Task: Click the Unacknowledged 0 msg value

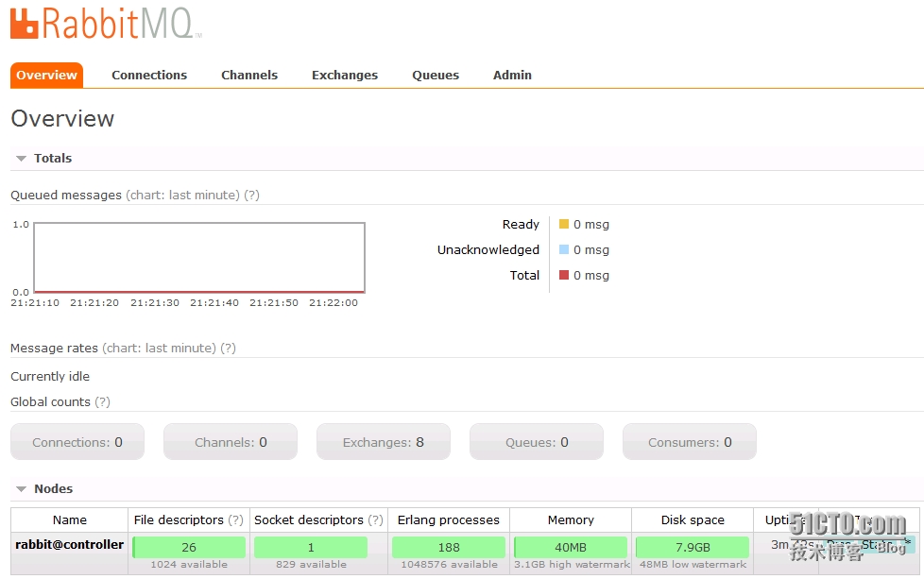Action: click(591, 249)
